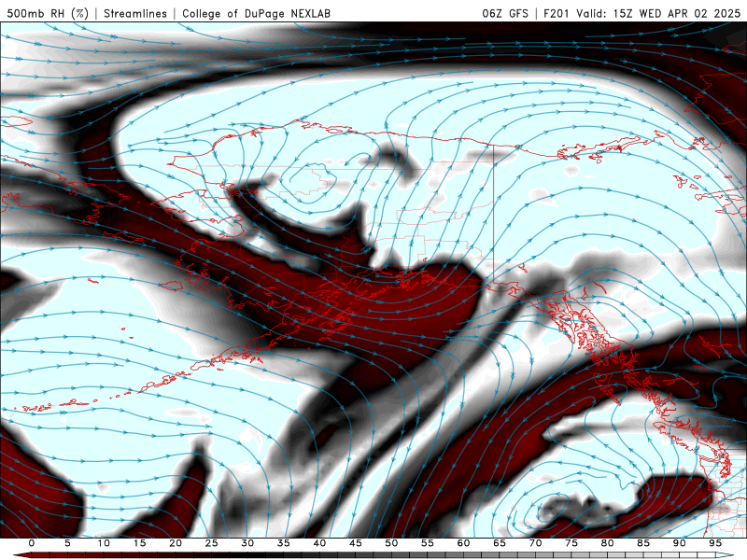747x560 pixels.
Task: Select the "35" value on the legend
Action: pyautogui.click(x=284, y=543)
